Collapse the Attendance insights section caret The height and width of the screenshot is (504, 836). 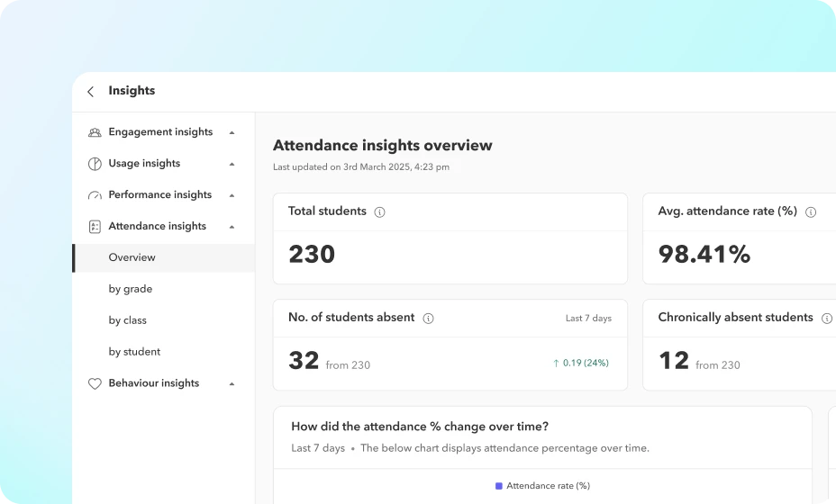click(x=232, y=227)
